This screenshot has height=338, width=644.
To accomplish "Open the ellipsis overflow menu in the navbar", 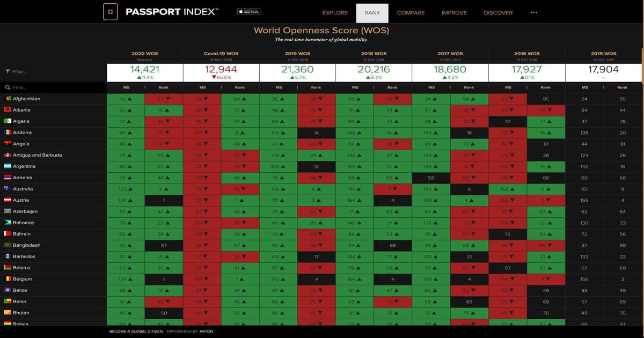I will tap(533, 12).
